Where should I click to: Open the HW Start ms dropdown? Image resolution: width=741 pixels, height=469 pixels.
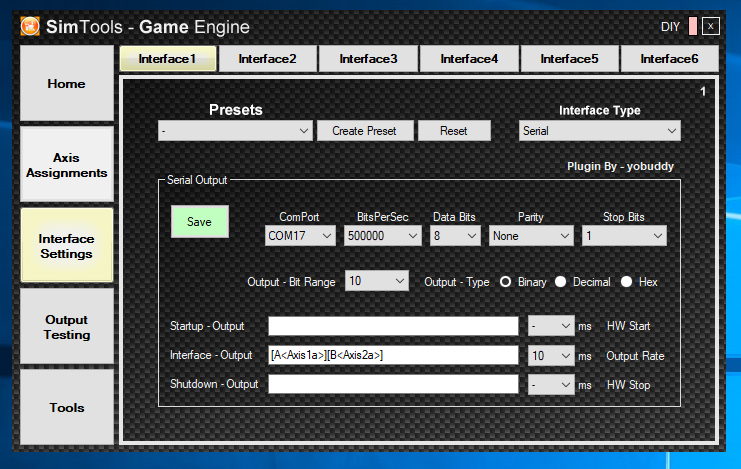(x=551, y=326)
